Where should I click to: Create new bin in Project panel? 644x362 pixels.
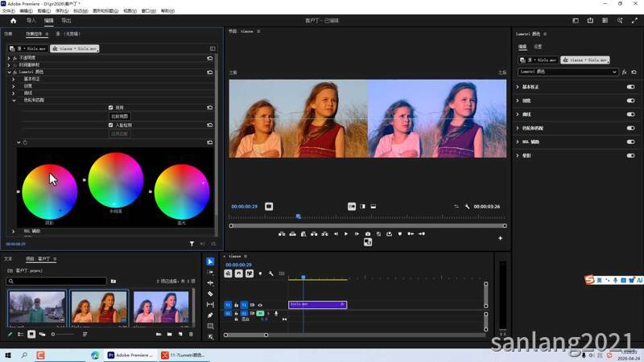[170, 334]
